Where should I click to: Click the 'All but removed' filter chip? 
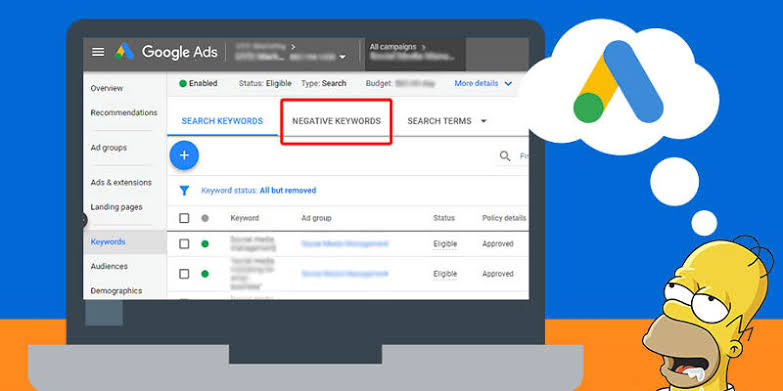[x=288, y=190]
